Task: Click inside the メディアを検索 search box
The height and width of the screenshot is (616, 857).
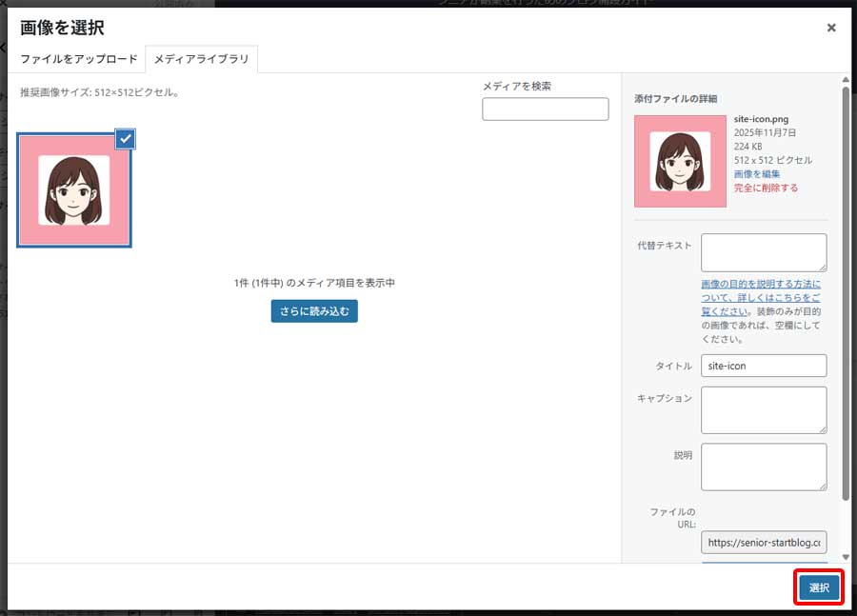Action: (x=545, y=109)
